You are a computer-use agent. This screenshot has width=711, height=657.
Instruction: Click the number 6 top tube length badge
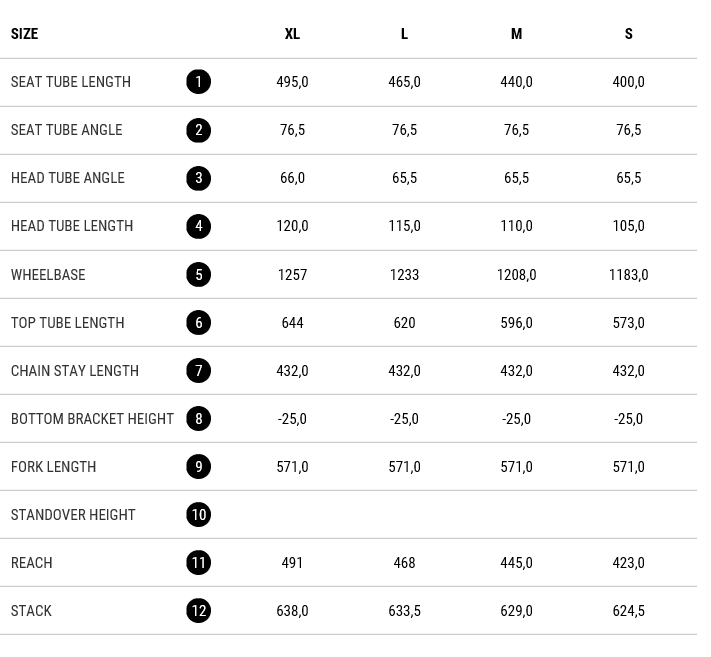198,323
